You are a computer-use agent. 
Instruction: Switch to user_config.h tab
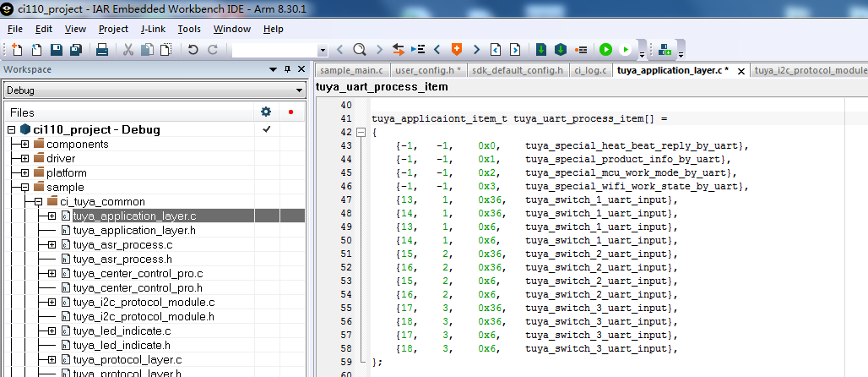click(x=427, y=70)
